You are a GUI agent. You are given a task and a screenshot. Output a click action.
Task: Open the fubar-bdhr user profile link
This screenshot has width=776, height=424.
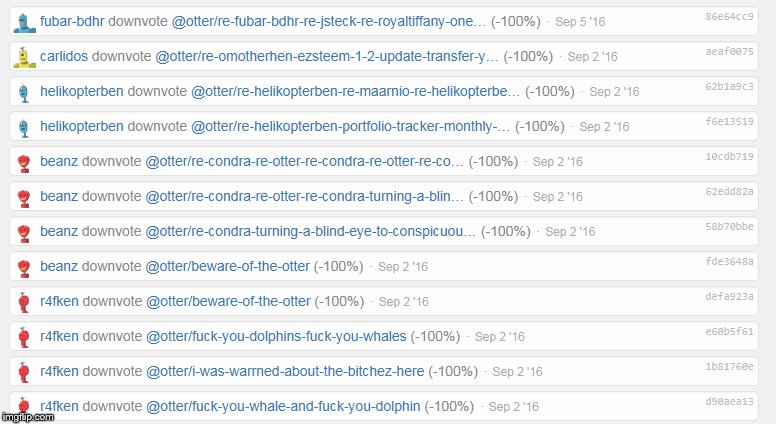(72, 21)
